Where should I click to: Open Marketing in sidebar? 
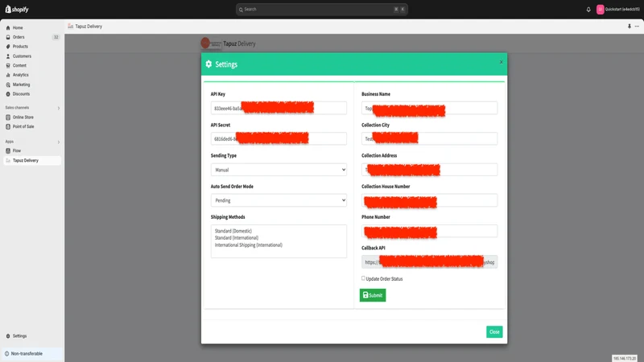(x=22, y=84)
